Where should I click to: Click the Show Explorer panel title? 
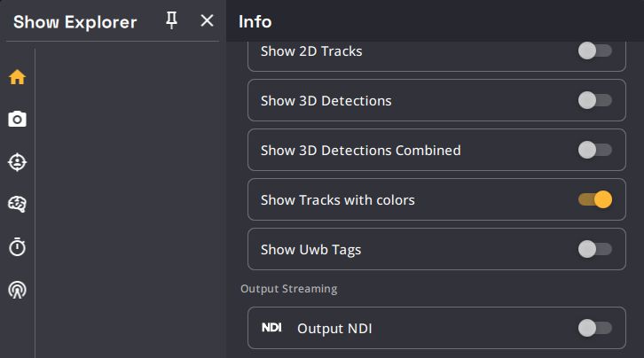click(75, 22)
